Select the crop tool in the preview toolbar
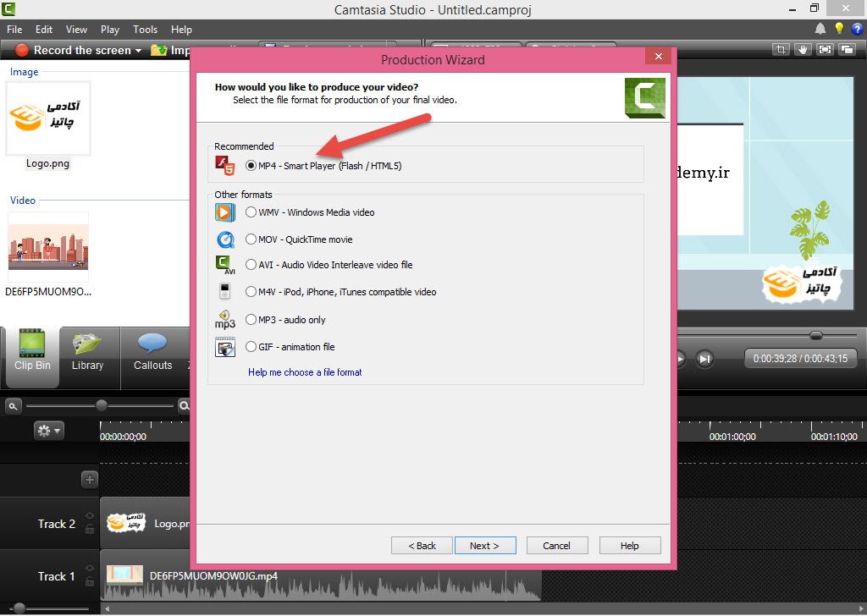The width and height of the screenshot is (867, 616). point(781,50)
